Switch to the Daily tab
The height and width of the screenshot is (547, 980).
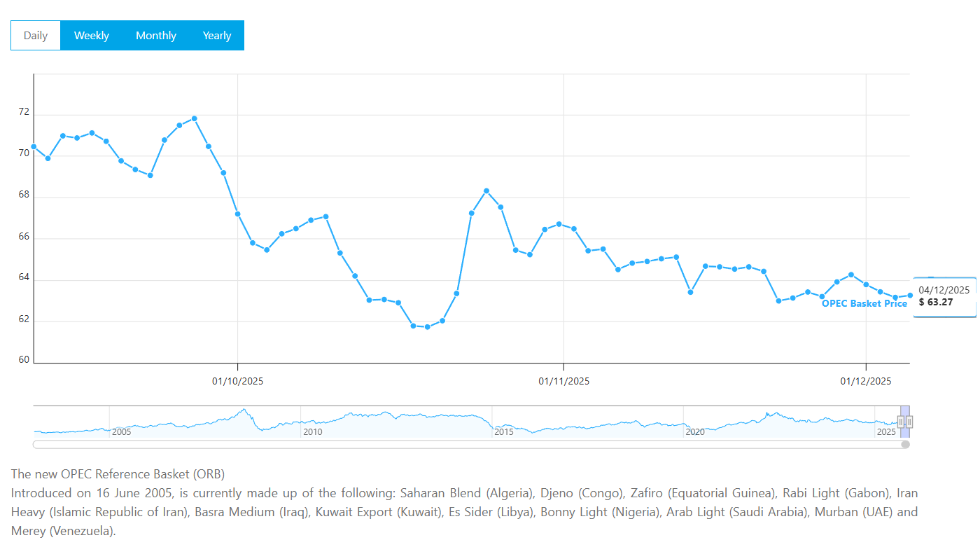point(36,36)
